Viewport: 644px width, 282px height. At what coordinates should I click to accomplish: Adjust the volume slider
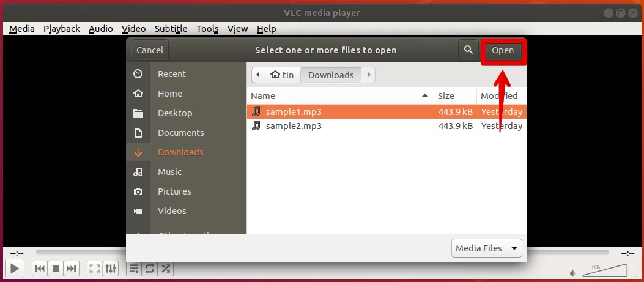coord(605,270)
